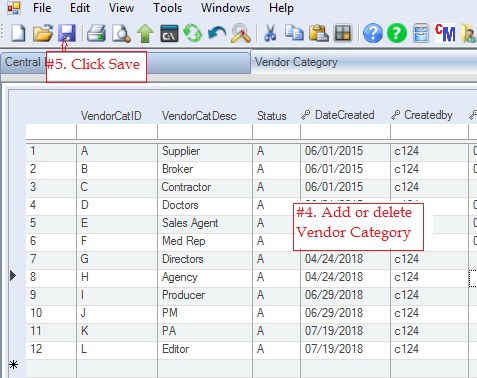Screen dimensions: 477x378
Task: Click the current row arrow indicator
Action: (x=13, y=275)
